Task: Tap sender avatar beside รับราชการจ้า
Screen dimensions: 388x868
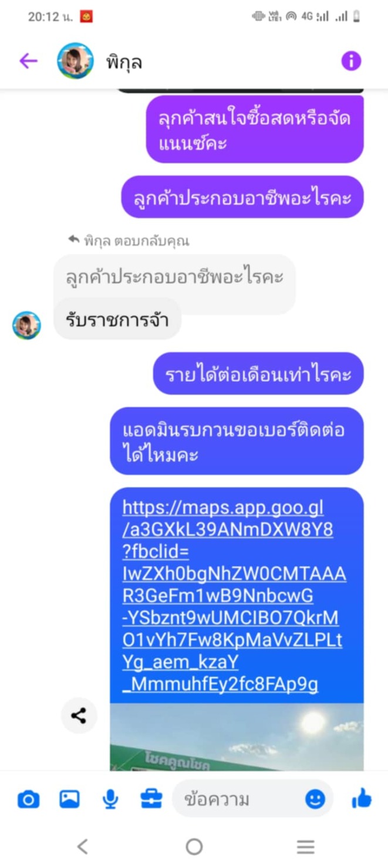Action: [27, 325]
